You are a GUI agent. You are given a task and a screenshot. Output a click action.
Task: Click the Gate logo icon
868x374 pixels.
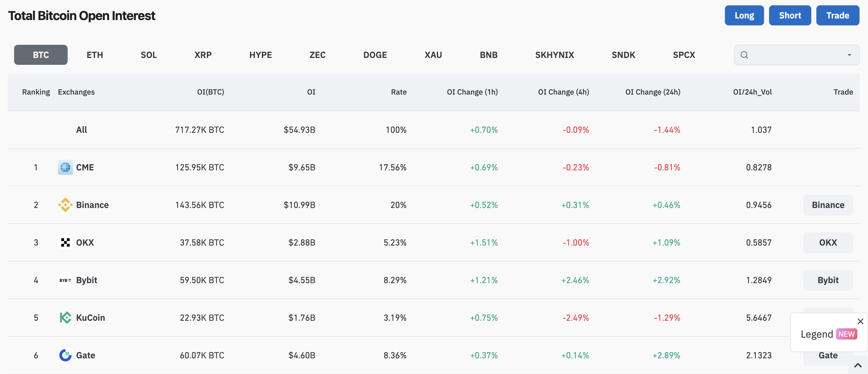65,355
